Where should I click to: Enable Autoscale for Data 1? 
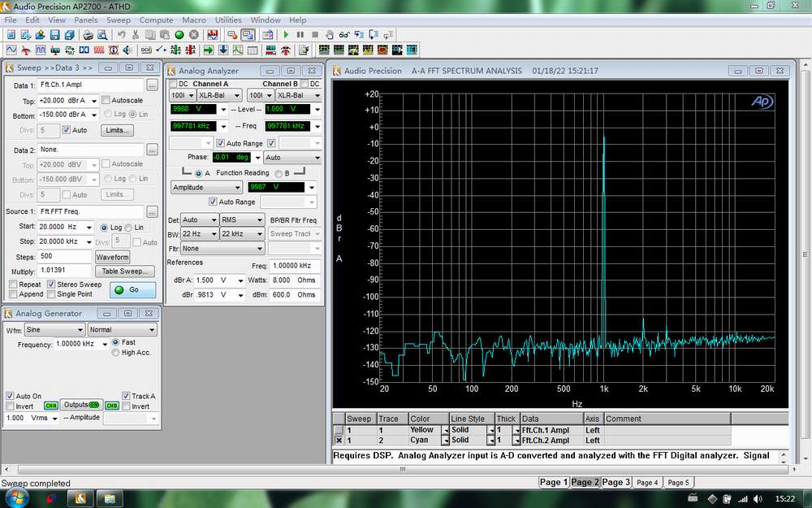106,101
